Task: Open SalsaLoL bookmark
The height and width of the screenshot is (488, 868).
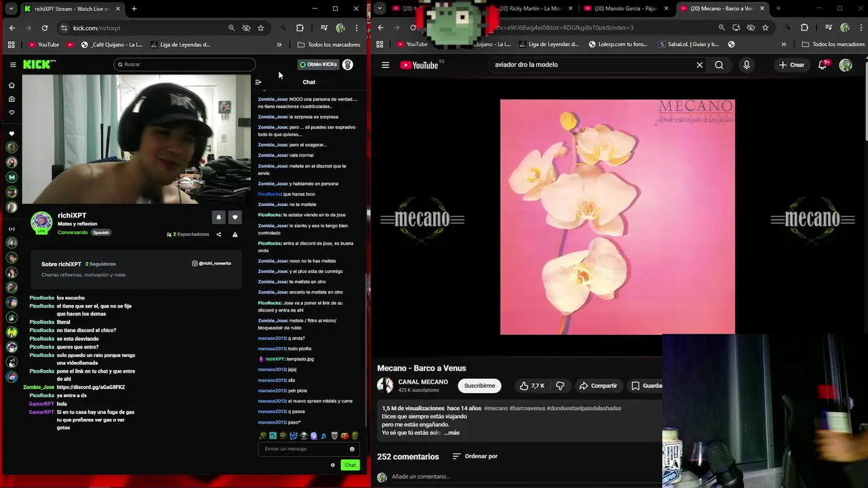Action: 688,45
